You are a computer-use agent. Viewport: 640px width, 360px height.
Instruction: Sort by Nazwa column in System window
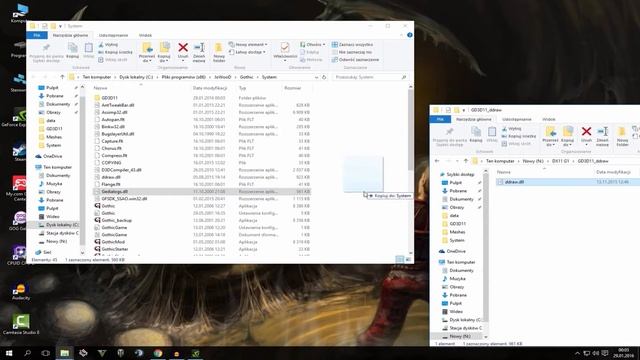pos(100,88)
